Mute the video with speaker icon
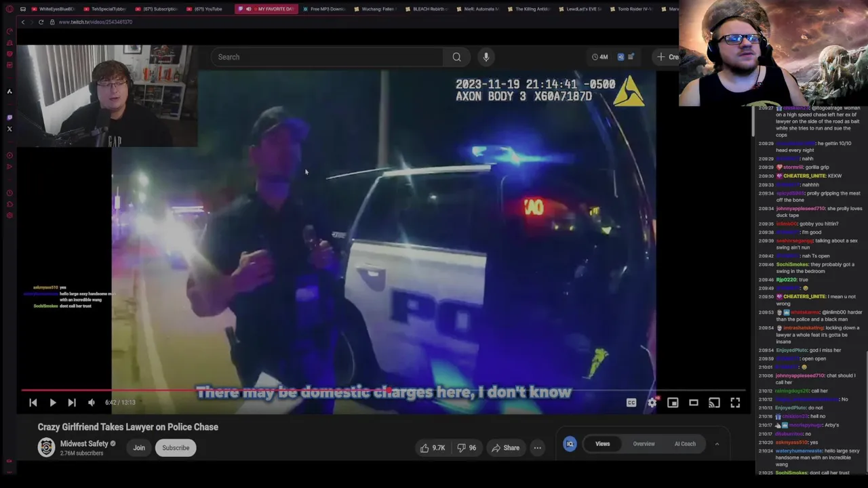 pos(92,403)
